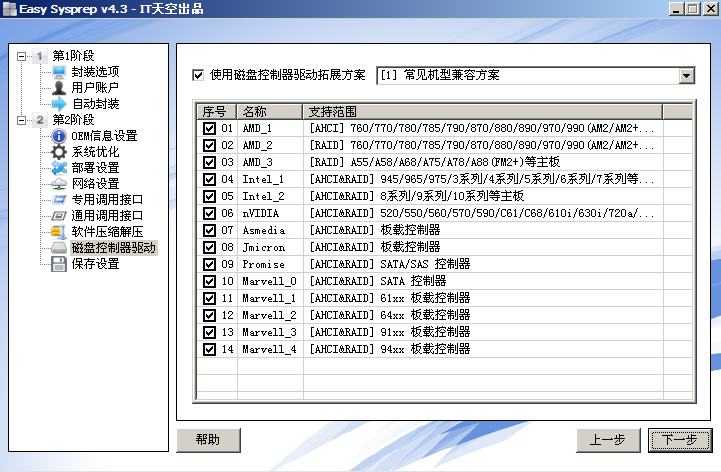Click the disk drive icon beside 磁盘控制器驱动
This screenshot has height=472, width=721.
point(59,248)
